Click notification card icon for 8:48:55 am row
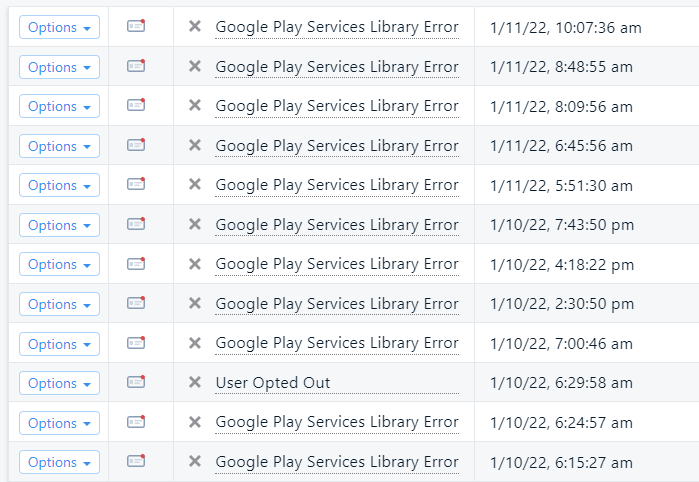 (136, 66)
